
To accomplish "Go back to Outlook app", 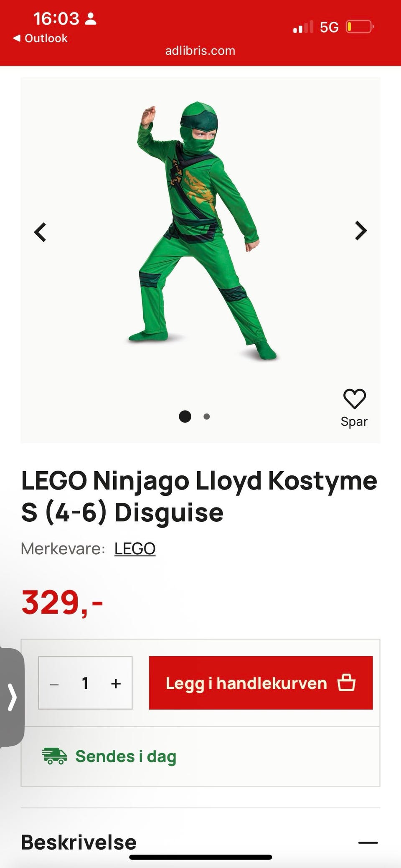I will (x=41, y=38).
